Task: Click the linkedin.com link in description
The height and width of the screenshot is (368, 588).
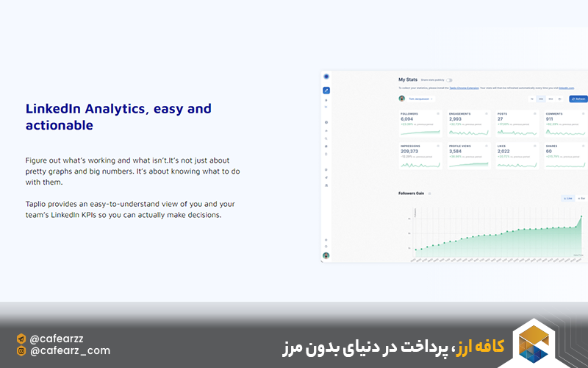Action: tap(567, 87)
